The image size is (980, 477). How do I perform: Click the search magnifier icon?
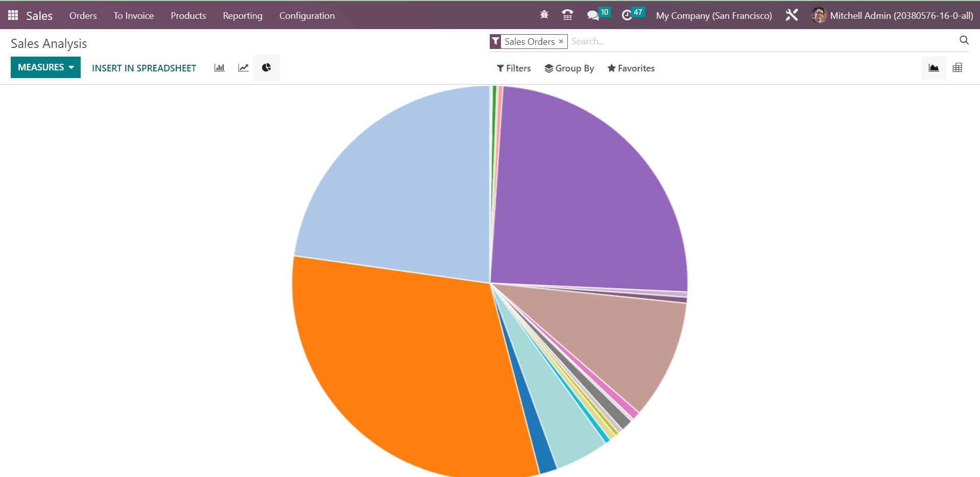(964, 40)
